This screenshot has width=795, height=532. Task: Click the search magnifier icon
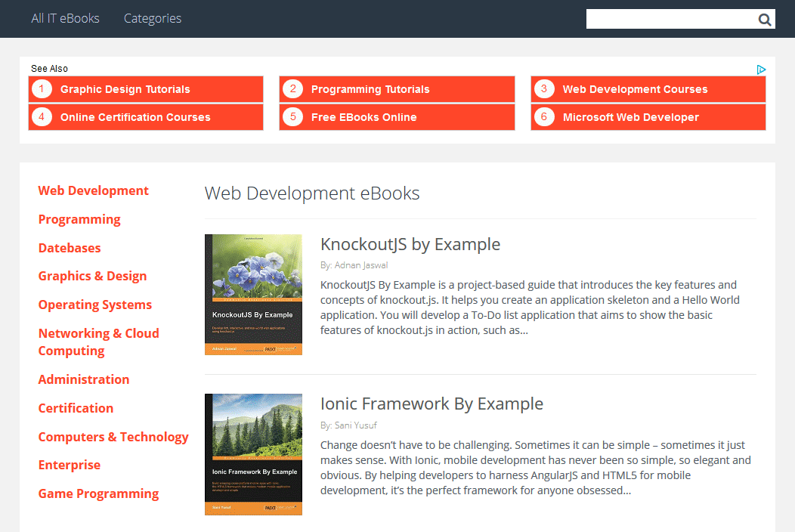tap(765, 20)
